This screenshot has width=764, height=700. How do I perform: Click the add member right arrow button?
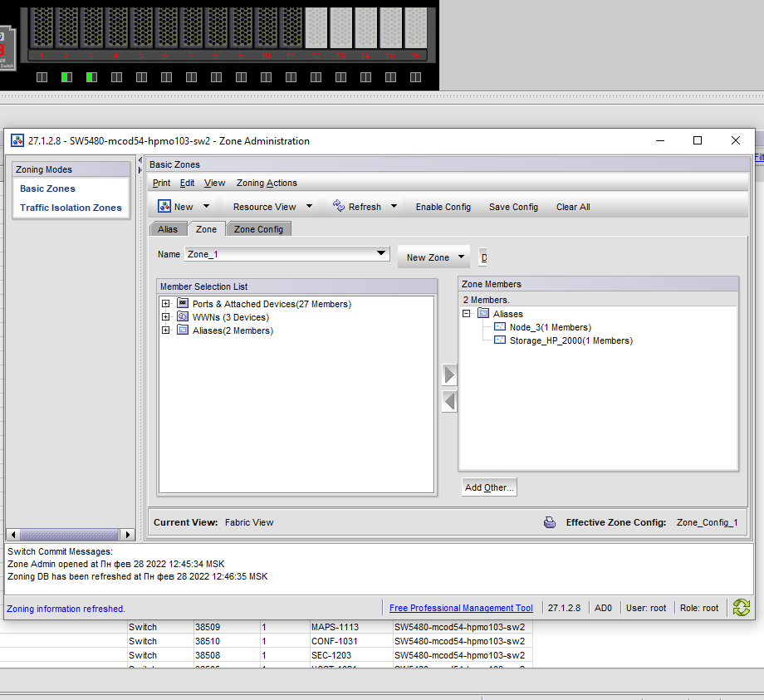pyautogui.click(x=449, y=374)
